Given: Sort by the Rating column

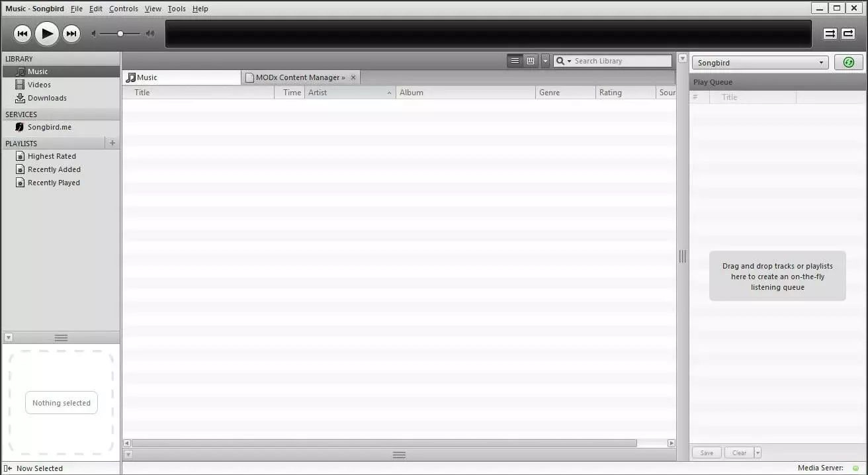Looking at the screenshot, I should point(626,93).
